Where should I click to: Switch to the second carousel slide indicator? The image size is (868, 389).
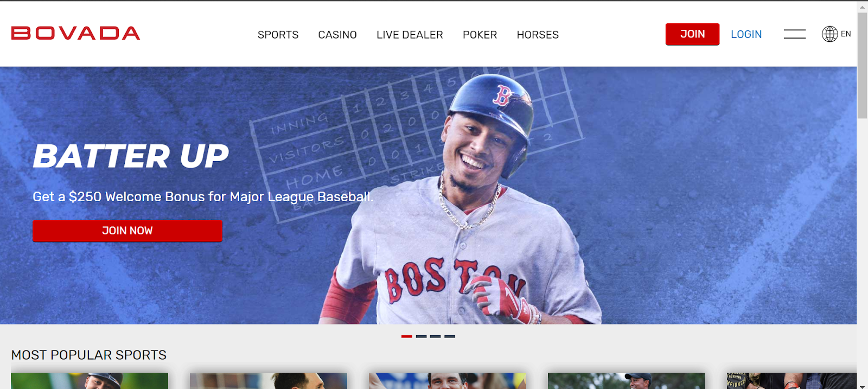click(421, 336)
